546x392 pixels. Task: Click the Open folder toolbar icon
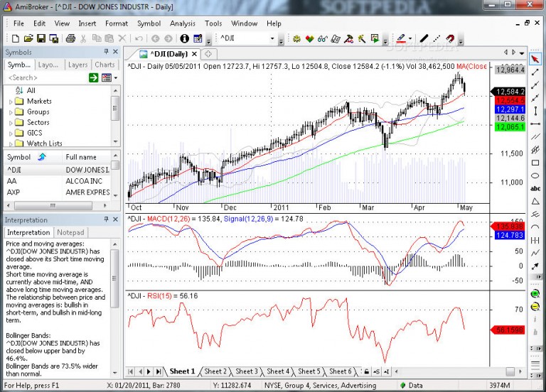[x=28, y=38]
